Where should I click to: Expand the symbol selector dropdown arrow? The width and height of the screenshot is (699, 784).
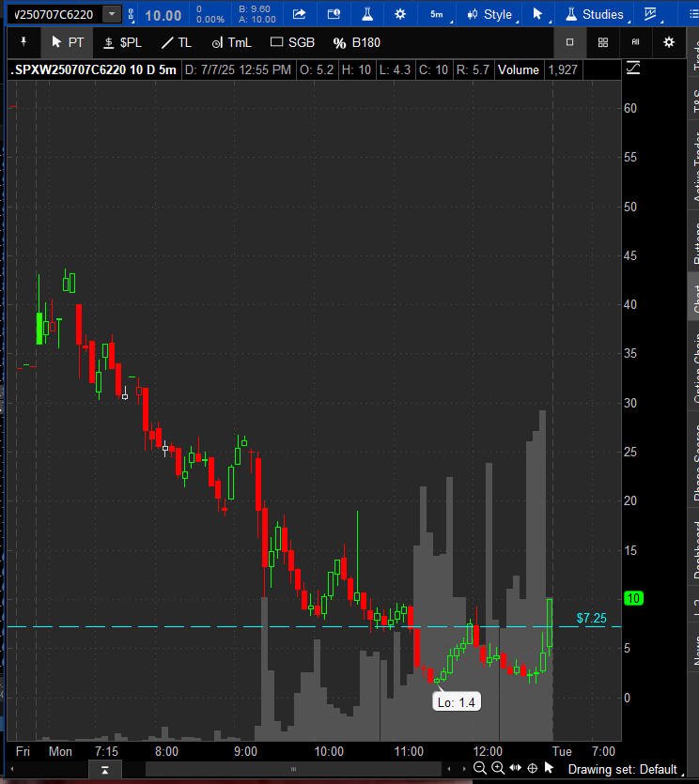tap(112, 14)
